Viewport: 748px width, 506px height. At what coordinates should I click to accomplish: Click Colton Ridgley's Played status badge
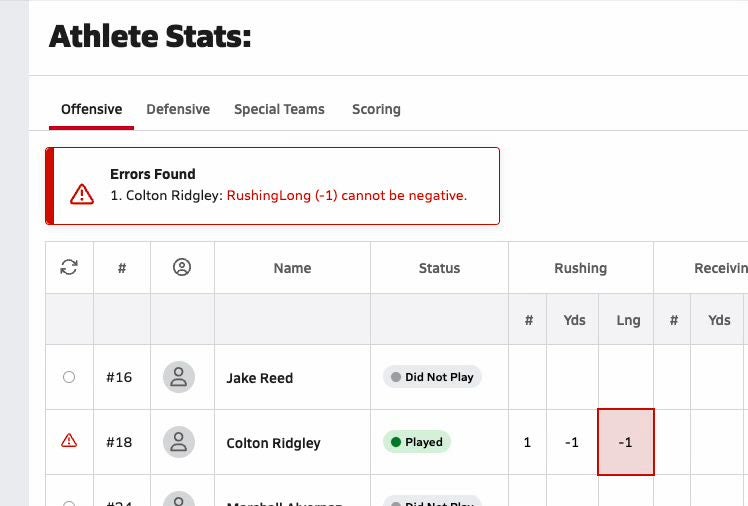(417, 442)
